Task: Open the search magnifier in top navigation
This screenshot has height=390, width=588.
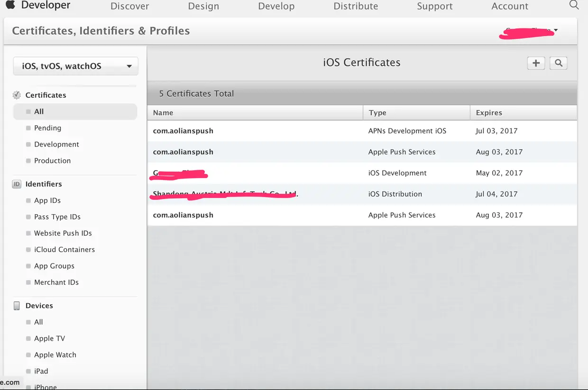Action: 574,5
